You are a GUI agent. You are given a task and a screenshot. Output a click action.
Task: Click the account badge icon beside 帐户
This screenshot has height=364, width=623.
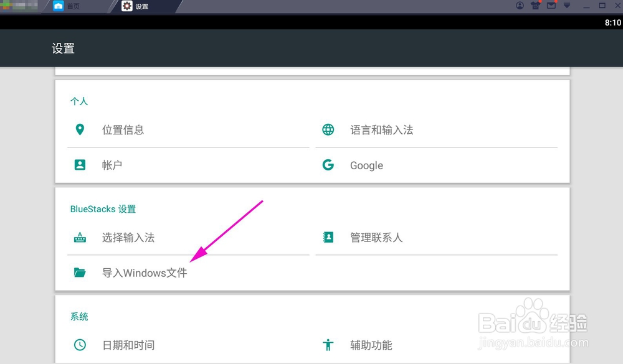(80, 165)
